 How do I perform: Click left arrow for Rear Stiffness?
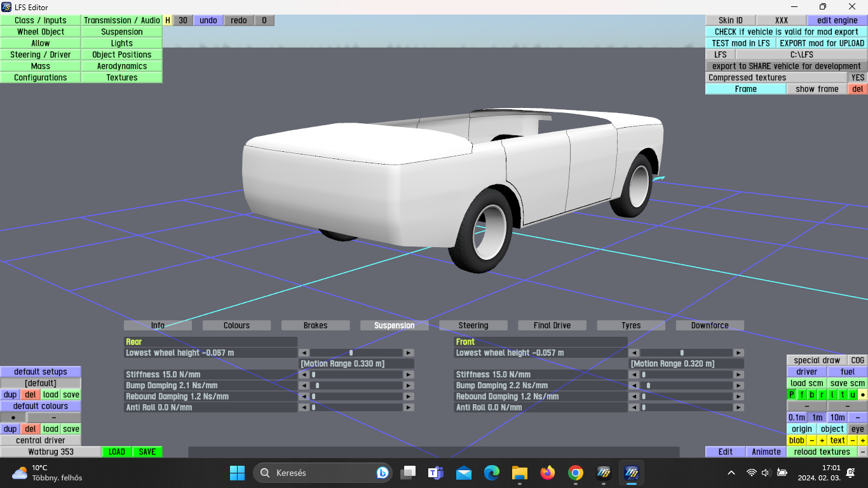pyautogui.click(x=304, y=374)
